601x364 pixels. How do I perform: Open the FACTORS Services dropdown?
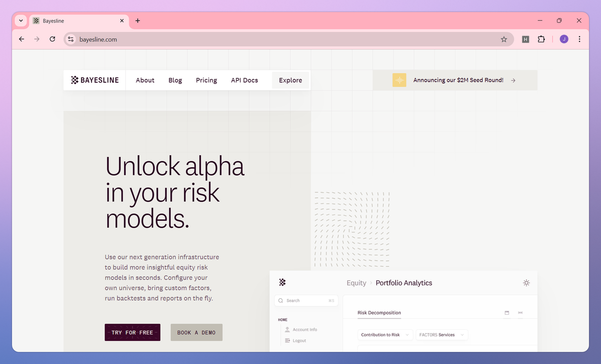[442, 334]
